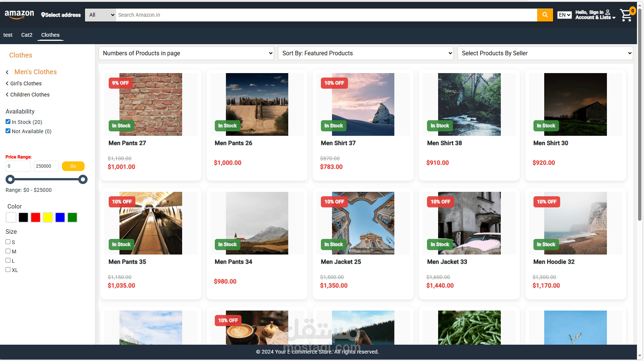The width and height of the screenshot is (644, 361).
Task: Click the $783.00 price of Men Shirt 37
Action: pos(331,167)
